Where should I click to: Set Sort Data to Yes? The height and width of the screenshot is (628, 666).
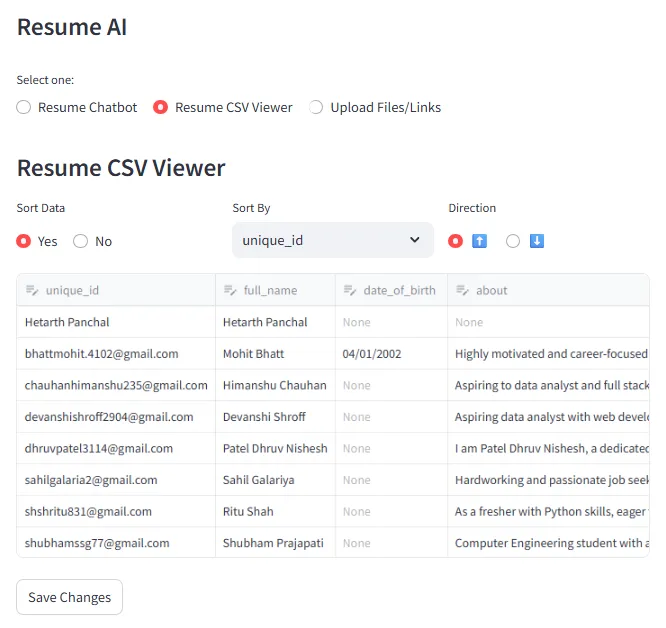coord(24,241)
